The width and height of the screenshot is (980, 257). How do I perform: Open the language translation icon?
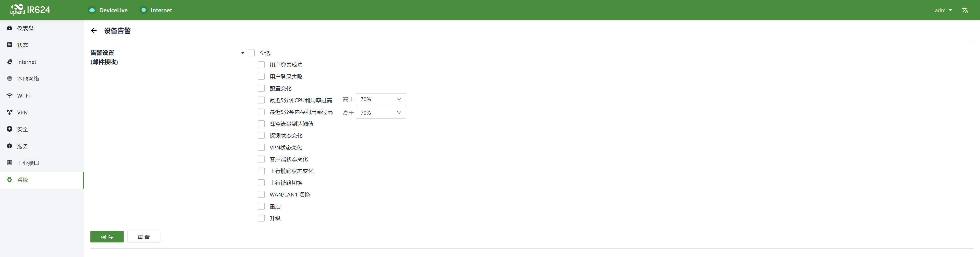click(965, 10)
